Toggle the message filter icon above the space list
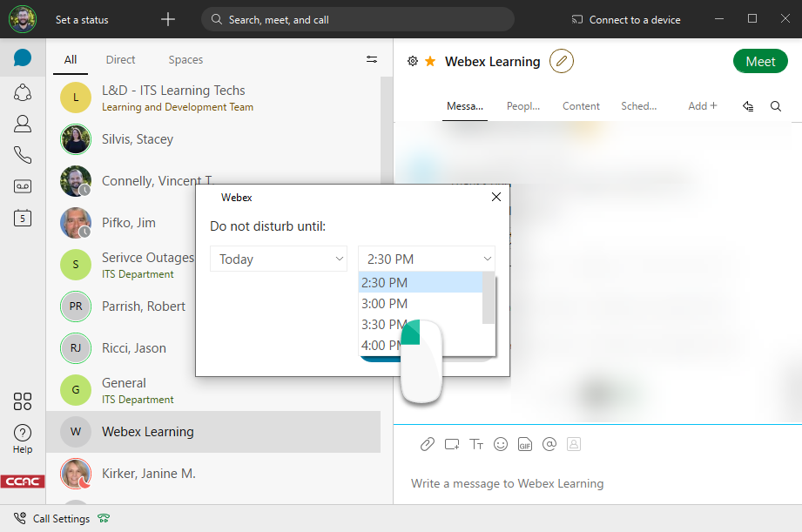The width and height of the screenshot is (802, 532). [372, 58]
